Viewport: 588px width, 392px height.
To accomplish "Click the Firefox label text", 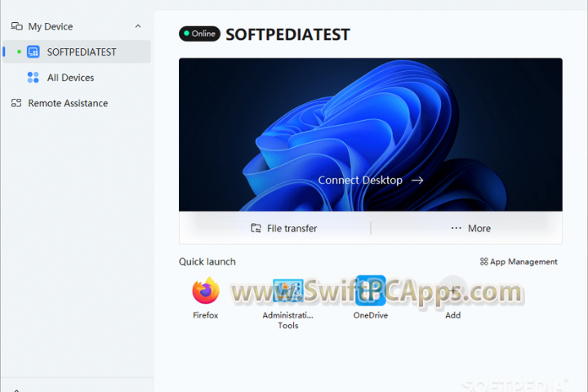I will click(206, 315).
